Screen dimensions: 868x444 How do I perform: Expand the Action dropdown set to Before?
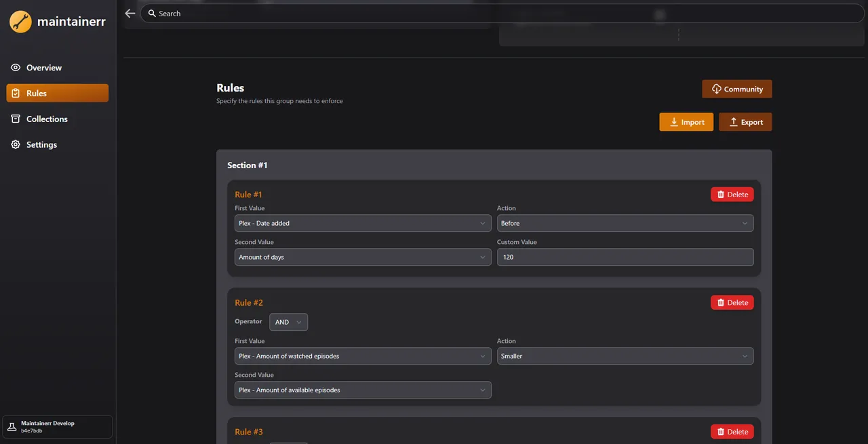point(625,223)
